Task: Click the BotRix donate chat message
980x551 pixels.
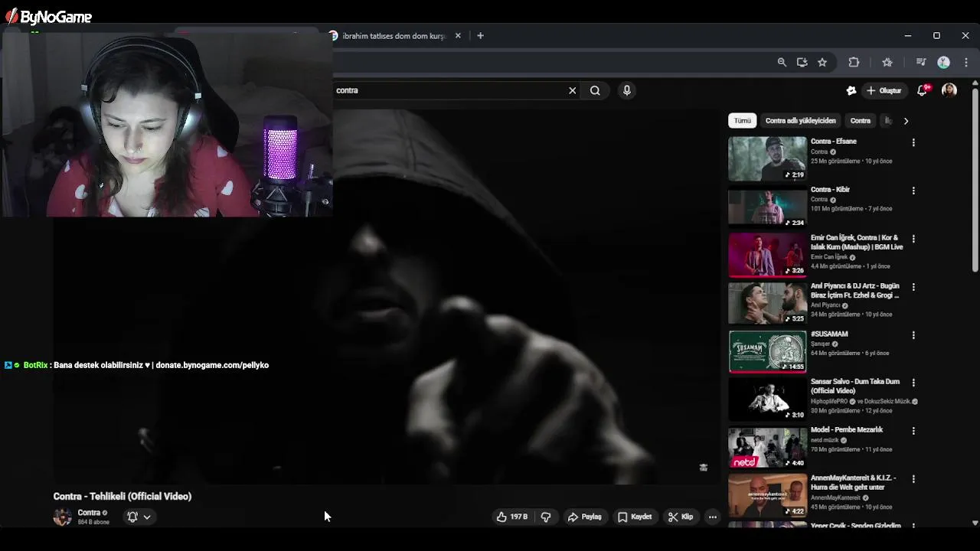Action: pos(137,365)
